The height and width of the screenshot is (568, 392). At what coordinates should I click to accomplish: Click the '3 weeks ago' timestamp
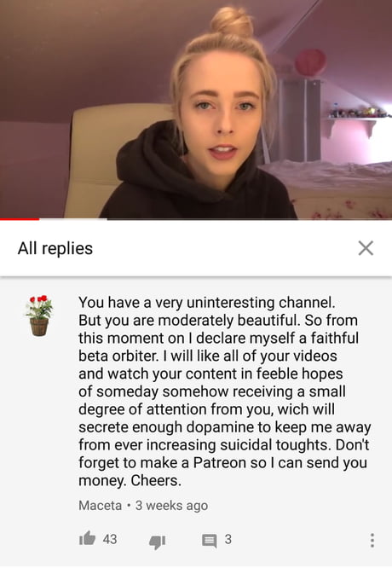tap(171, 506)
